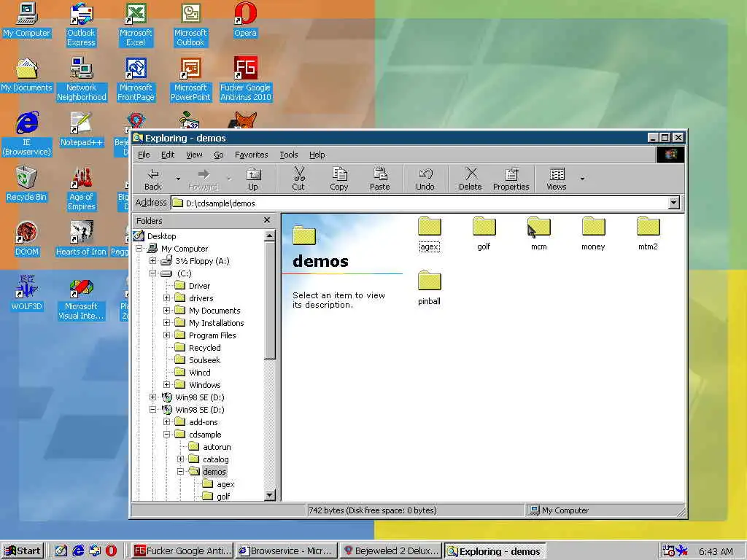Collapse the cdsample folder node
The image size is (747, 560).
(x=167, y=435)
